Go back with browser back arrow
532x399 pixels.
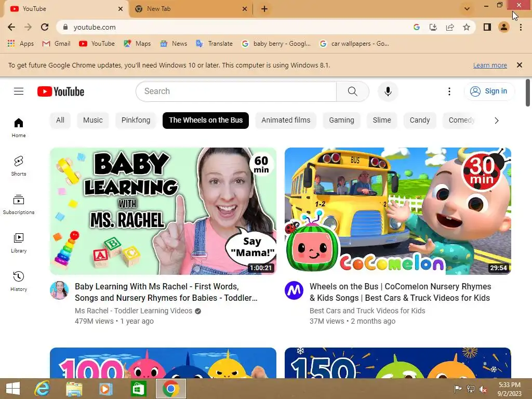point(11,27)
